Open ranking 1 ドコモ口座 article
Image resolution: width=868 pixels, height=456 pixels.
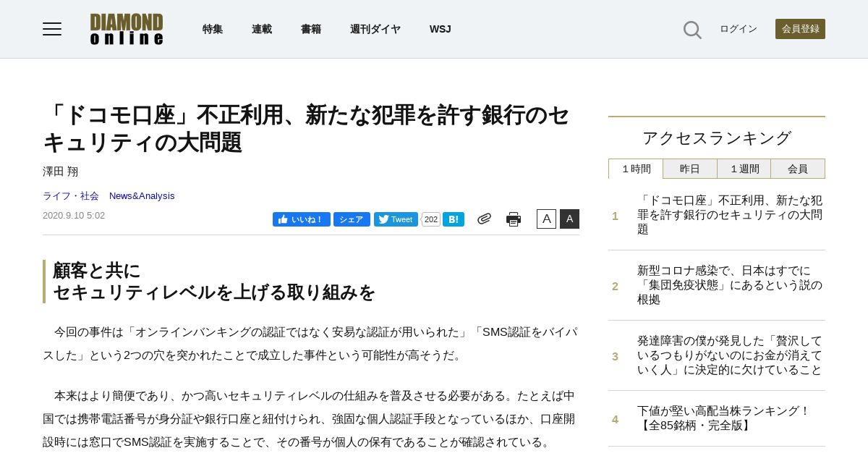(730, 215)
